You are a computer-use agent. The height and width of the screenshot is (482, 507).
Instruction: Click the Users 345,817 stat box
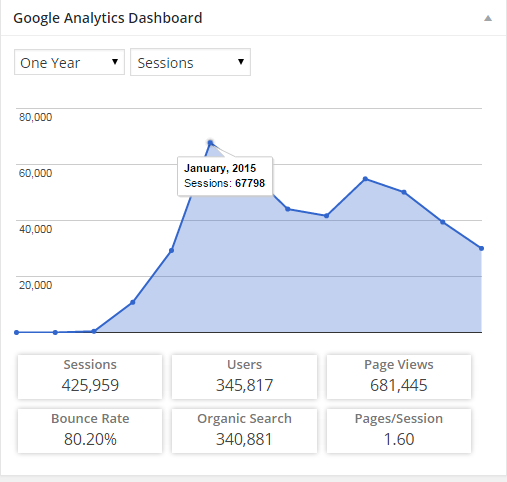(244, 377)
